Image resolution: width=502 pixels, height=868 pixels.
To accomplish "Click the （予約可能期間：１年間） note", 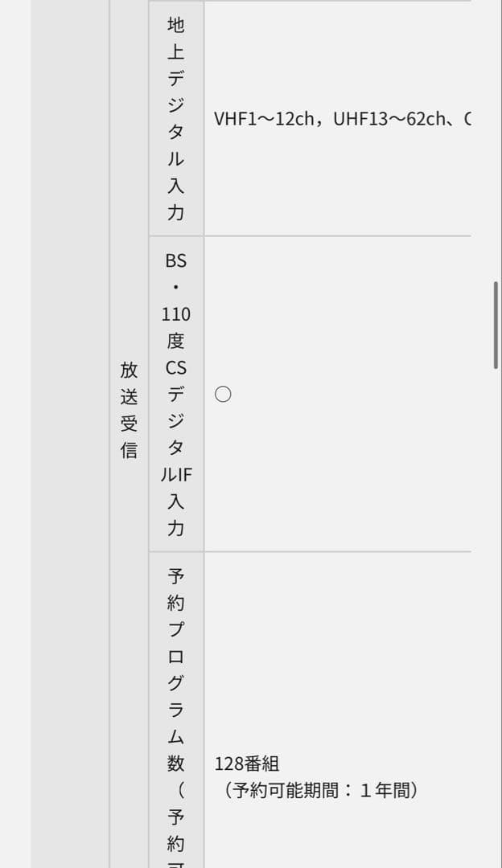I will [320, 790].
